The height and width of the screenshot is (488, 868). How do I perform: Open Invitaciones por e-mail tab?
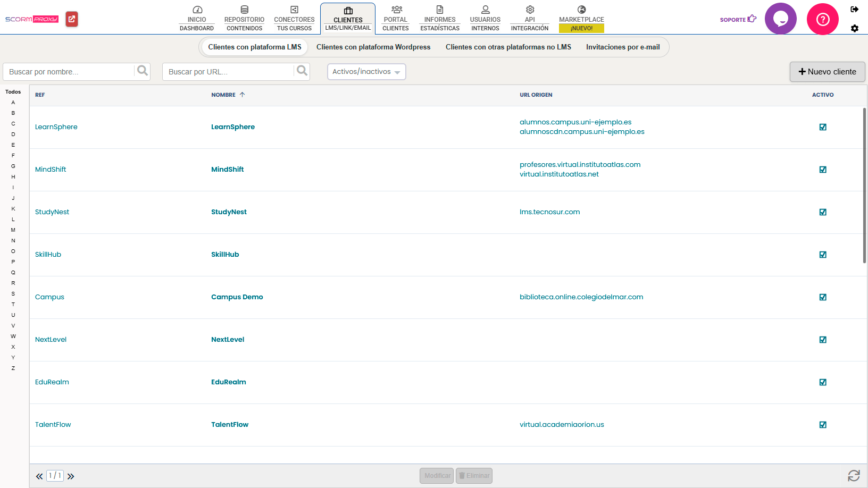pos(623,47)
